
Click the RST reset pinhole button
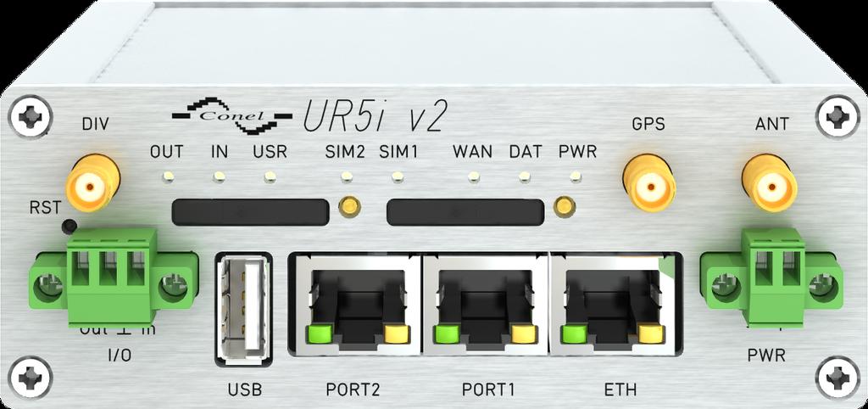(x=70, y=226)
